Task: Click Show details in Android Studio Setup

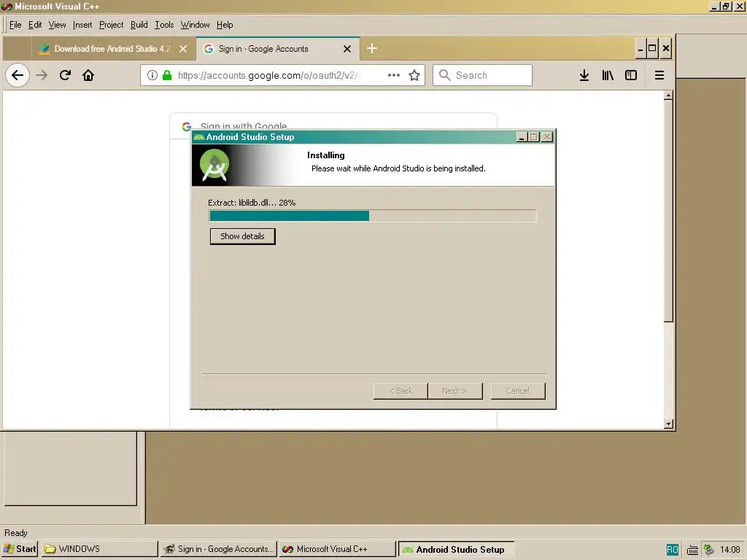Action: [242, 236]
